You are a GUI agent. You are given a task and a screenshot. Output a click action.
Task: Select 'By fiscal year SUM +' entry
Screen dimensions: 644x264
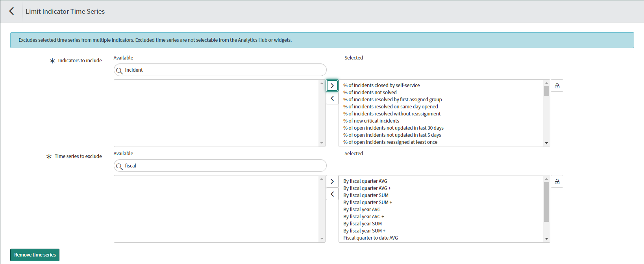pyautogui.click(x=364, y=231)
